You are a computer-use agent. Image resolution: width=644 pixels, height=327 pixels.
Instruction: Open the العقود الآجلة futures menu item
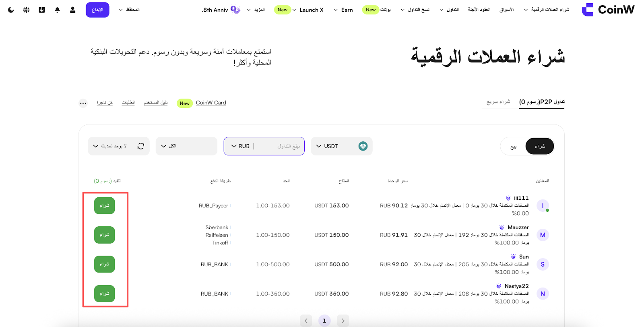click(479, 10)
